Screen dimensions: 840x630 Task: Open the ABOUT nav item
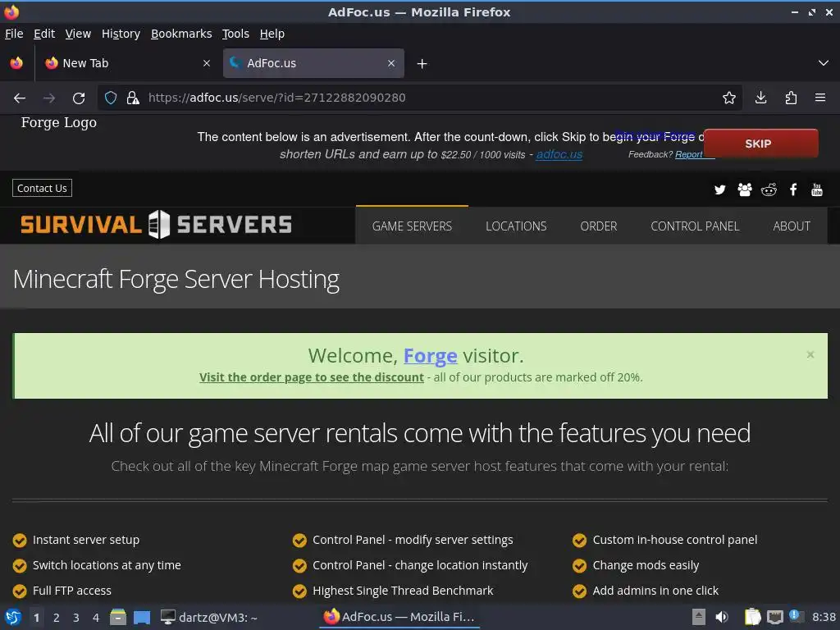click(x=792, y=226)
